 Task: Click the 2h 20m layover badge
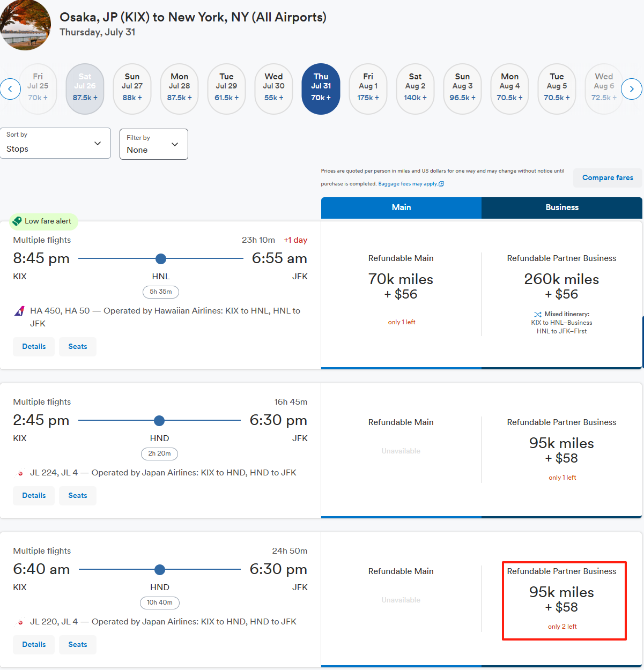(x=159, y=454)
